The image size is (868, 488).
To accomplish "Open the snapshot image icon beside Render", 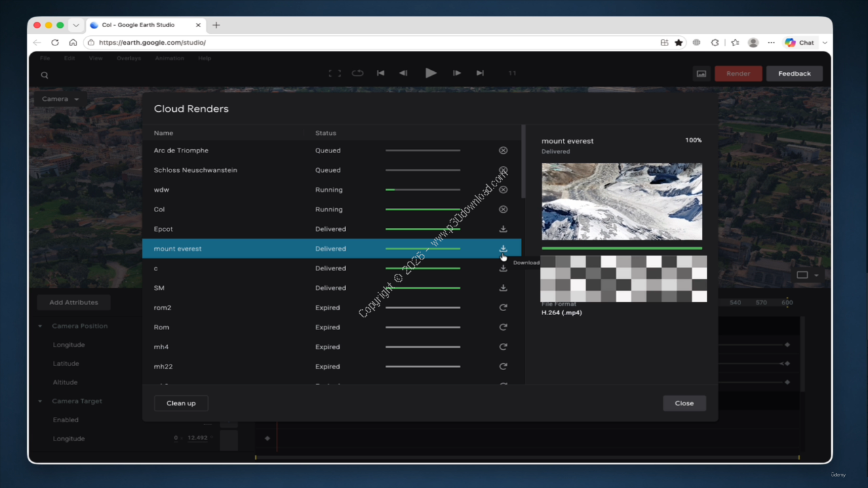I will coord(701,73).
